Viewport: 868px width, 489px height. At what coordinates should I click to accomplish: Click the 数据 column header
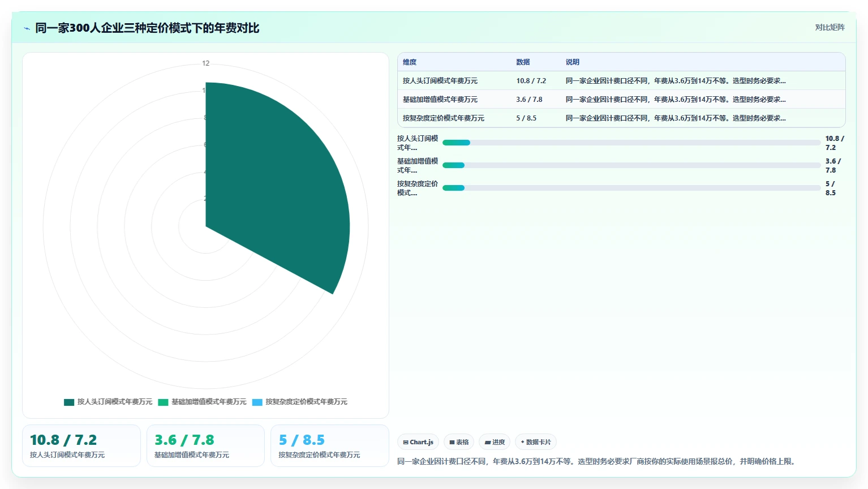pos(523,62)
